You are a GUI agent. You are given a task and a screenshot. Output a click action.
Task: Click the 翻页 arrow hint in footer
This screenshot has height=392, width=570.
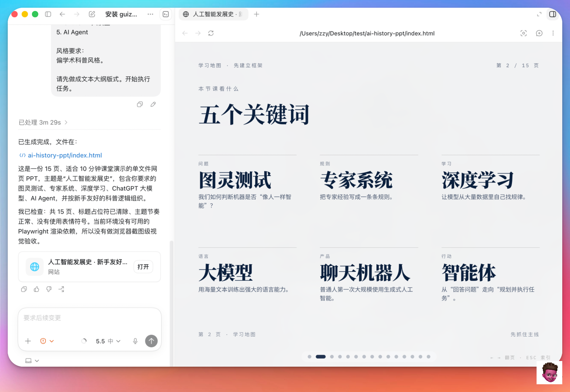coord(502,358)
